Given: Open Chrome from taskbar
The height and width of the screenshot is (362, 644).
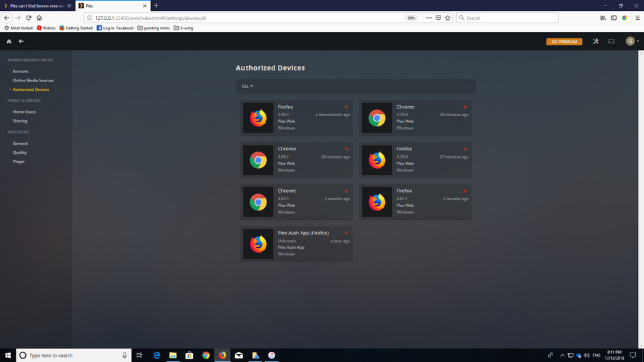Looking at the screenshot, I should point(206,355).
